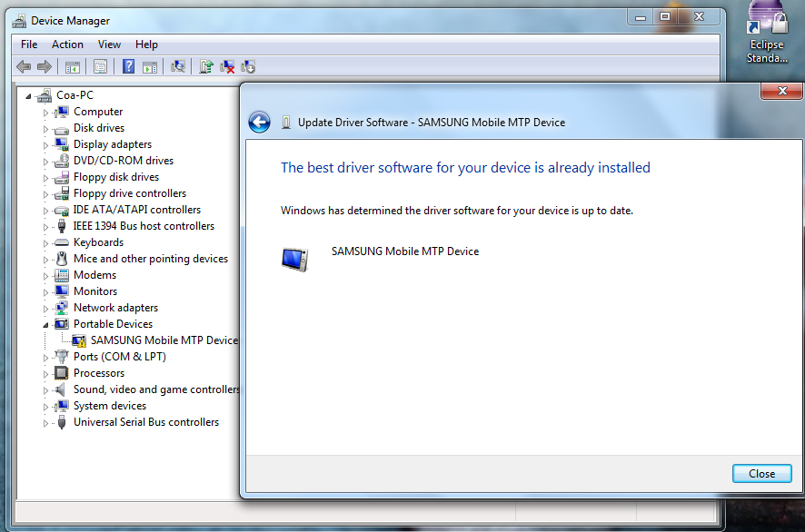Click the SAMSUNG device icon in dialog
This screenshot has width=805, height=532.
coord(294,259)
